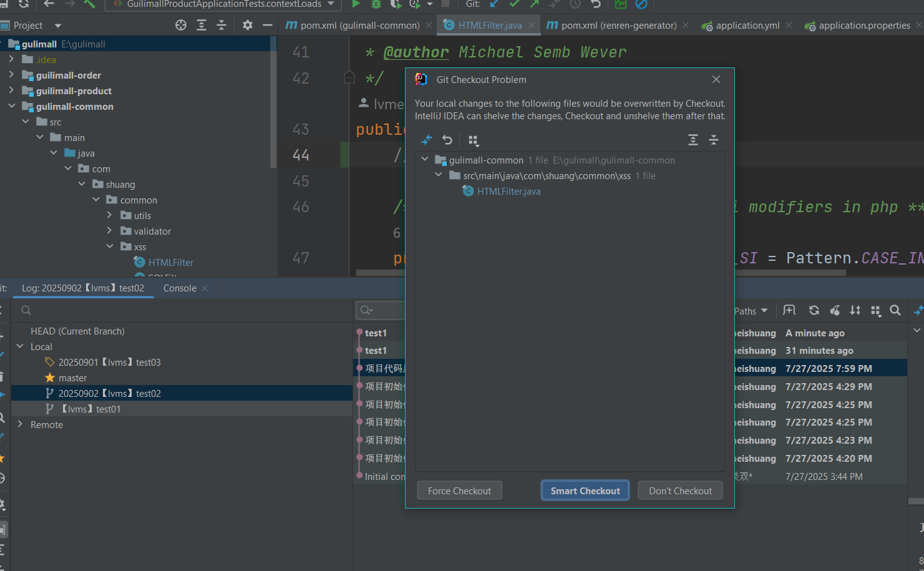Click the Rollback icon in dialog toolbar

click(x=447, y=140)
